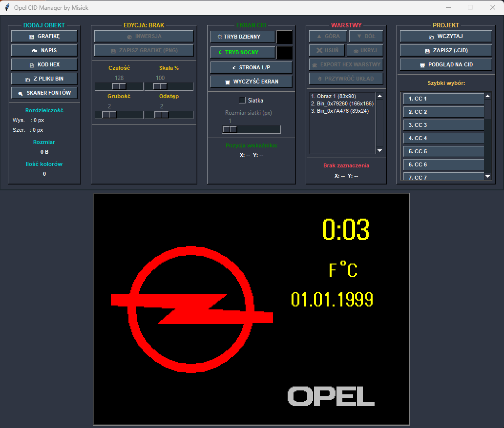Screen dimensions: 504x428
Task: Pick the night mode black color swatch
Action: [284, 52]
